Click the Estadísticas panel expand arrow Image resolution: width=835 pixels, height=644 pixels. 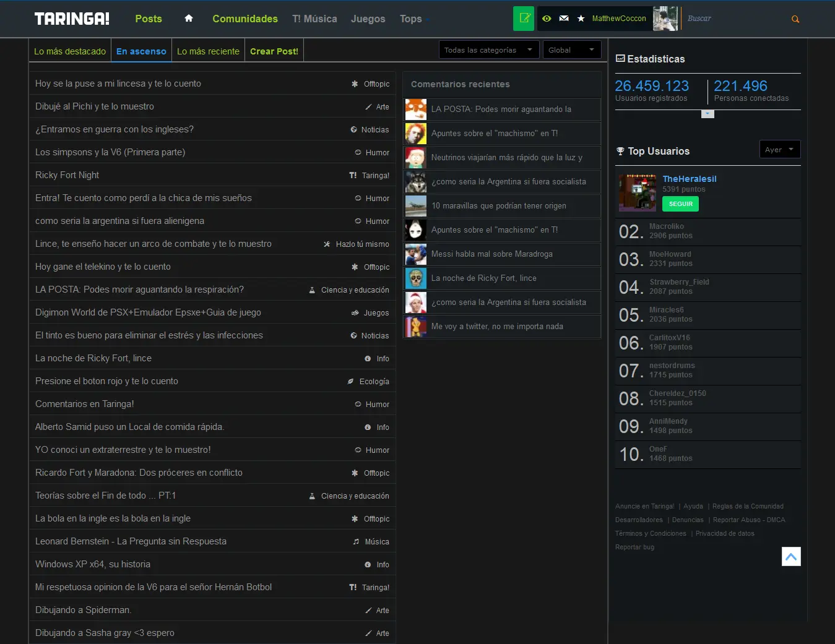(707, 114)
